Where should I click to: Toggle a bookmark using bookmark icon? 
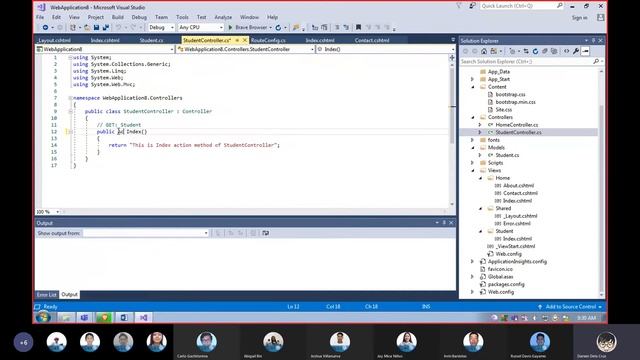(x=358, y=27)
